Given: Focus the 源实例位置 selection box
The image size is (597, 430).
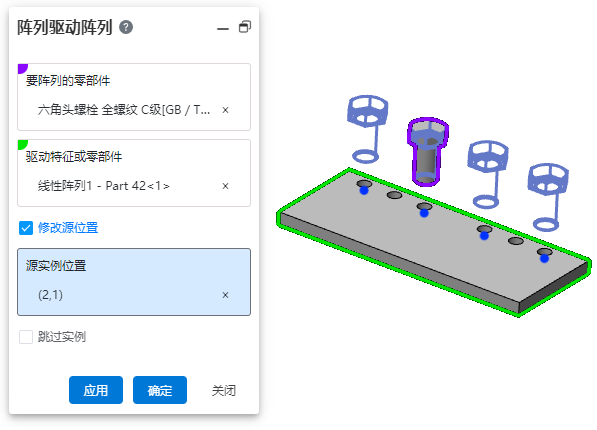Looking at the screenshot, I should 134,282.
